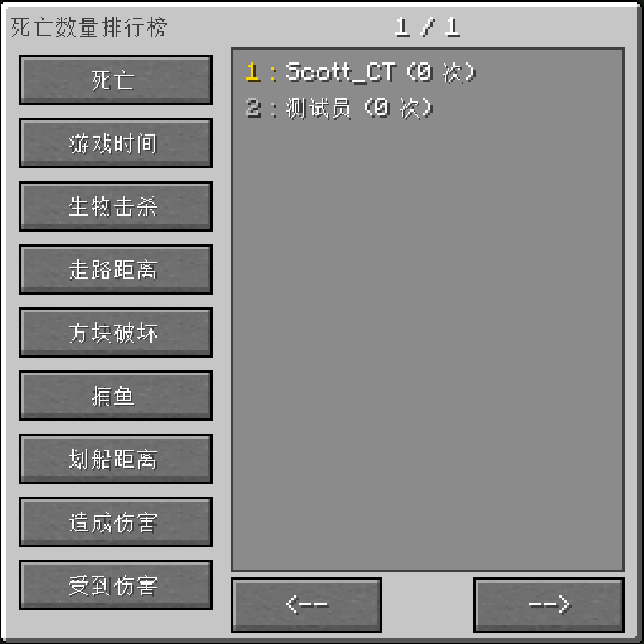View the 捕鱼 leaderboard

[115, 396]
